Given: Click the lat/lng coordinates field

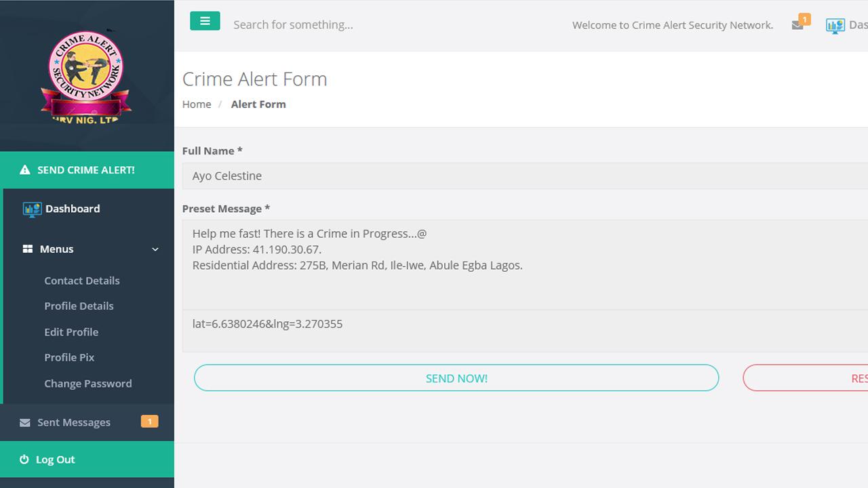Looking at the screenshot, I should pos(525,331).
